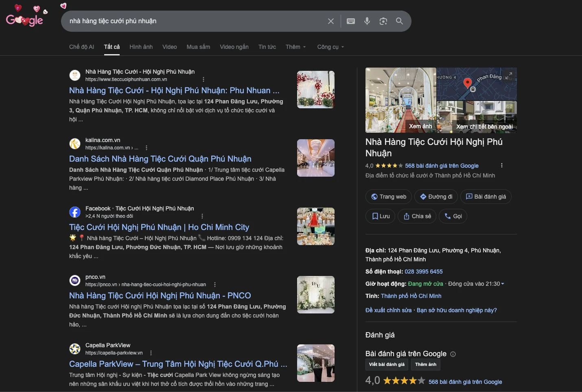Save the business using the Lưu button

tap(380, 216)
